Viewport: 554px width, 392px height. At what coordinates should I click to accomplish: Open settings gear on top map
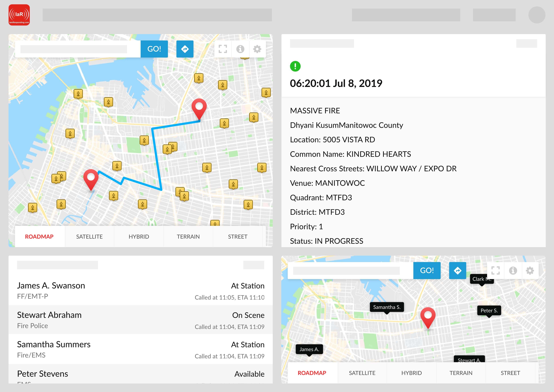257,49
